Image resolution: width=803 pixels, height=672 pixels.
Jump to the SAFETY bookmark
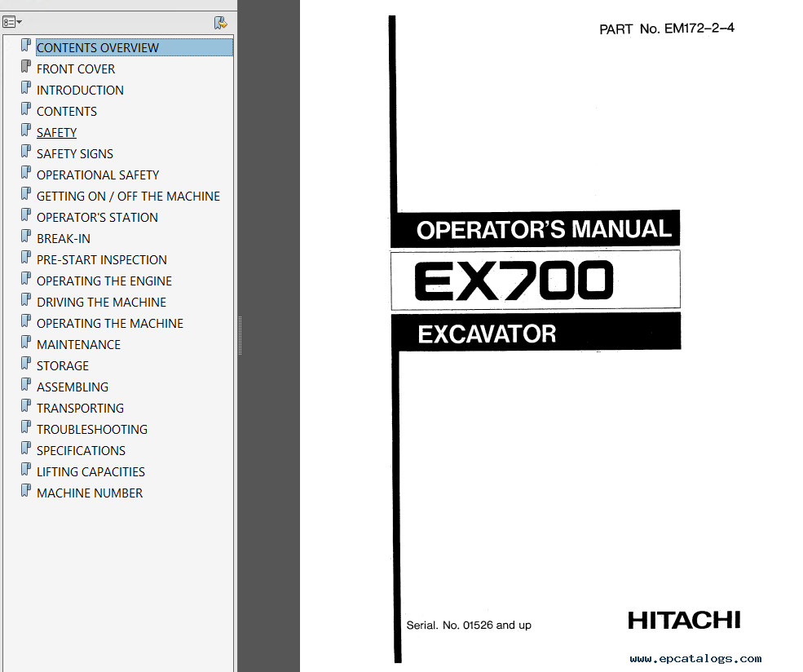click(56, 133)
